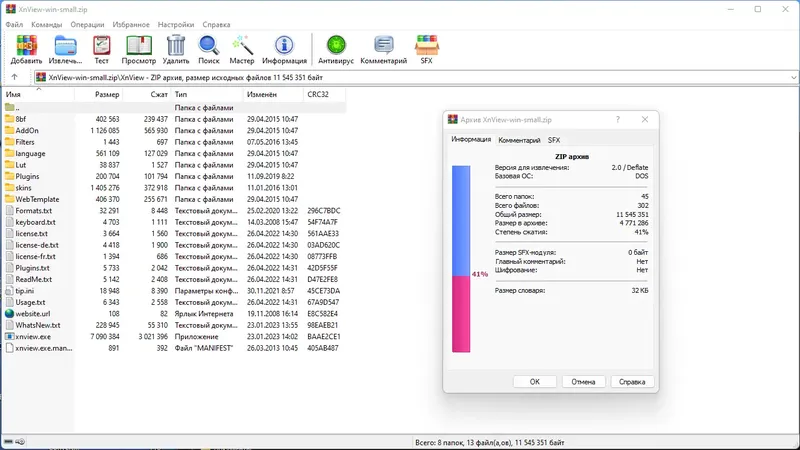Expand the archive path dropdown

[x=794, y=78]
